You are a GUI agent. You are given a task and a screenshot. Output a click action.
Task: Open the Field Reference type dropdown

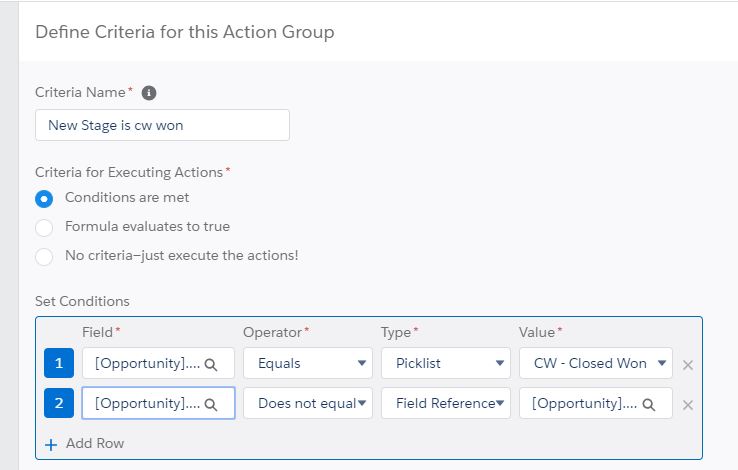446,403
